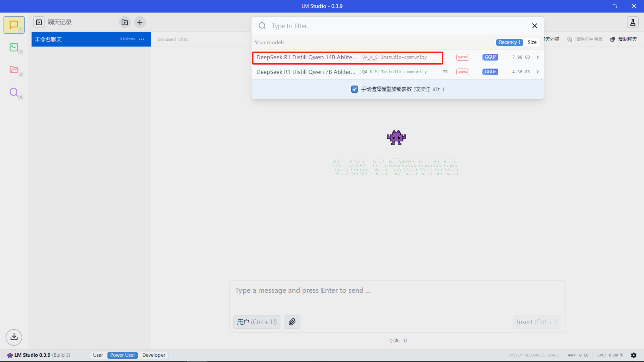Image resolution: width=644 pixels, height=362 pixels.
Task: Open the Chat view in the sidebar
Action: (14, 25)
